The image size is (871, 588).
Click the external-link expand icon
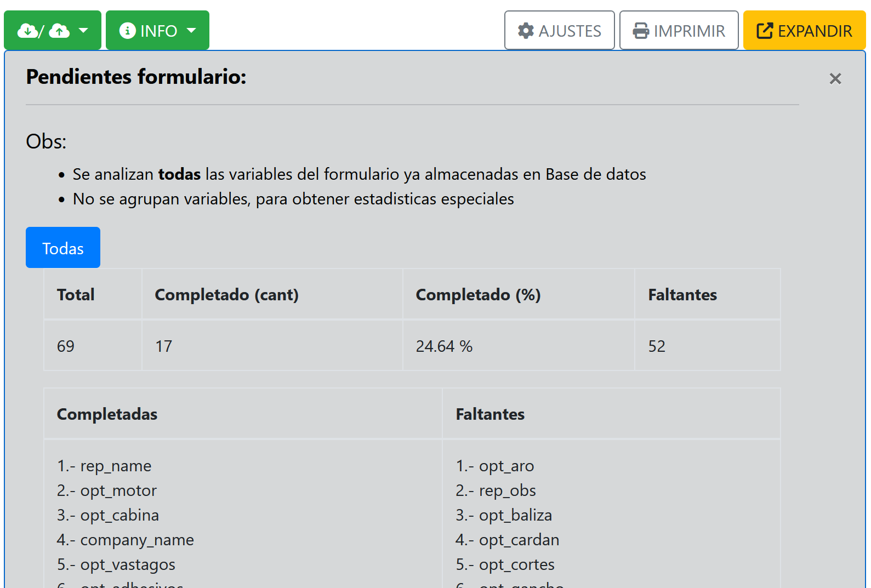click(765, 31)
